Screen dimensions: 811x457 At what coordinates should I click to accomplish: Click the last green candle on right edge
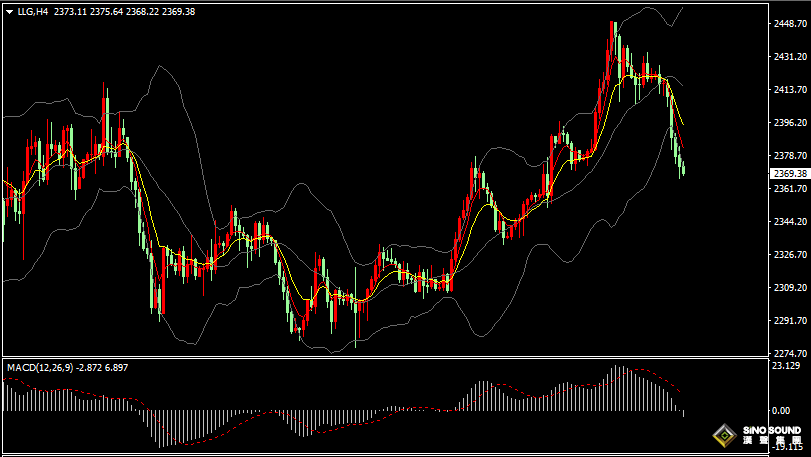point(683,168)
